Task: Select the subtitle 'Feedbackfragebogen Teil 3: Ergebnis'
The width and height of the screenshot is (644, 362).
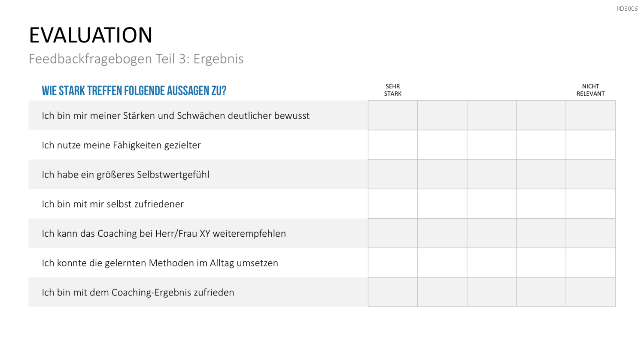Action: (x=136, y=59)
